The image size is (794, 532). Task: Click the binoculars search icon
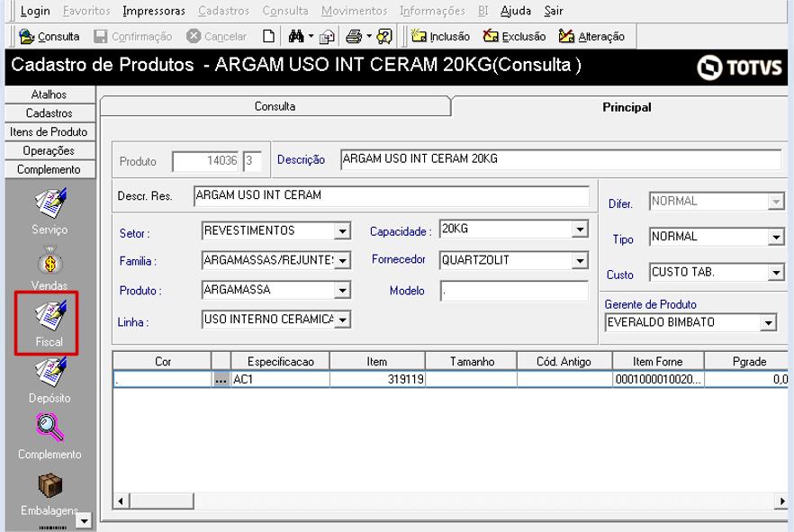coord(296,36)
